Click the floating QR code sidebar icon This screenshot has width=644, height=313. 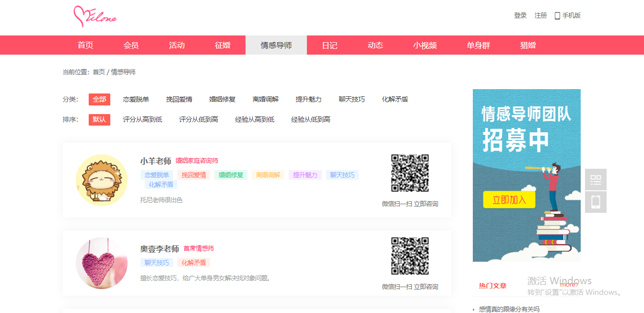pyautogui.click(x=596, y=180)
